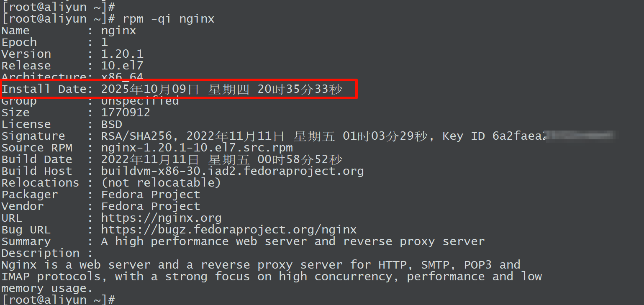Click the Description label
Screen dimensions: 644x305
[x=41, y=253]
